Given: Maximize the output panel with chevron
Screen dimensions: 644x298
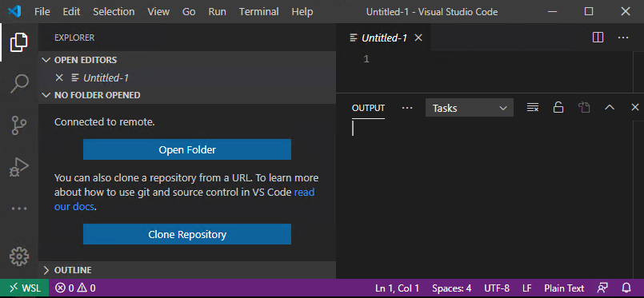Looking at the screenshot, I should (x=610, y=108).
